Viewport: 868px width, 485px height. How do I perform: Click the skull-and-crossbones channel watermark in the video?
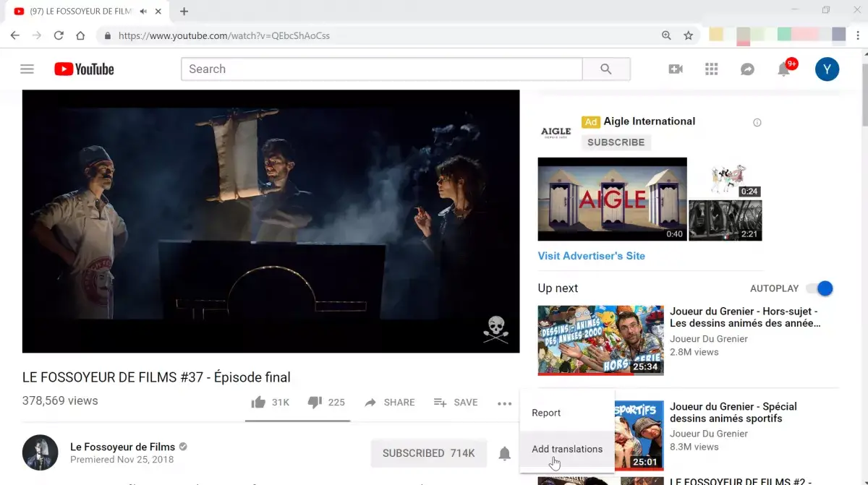coord(495,329)
